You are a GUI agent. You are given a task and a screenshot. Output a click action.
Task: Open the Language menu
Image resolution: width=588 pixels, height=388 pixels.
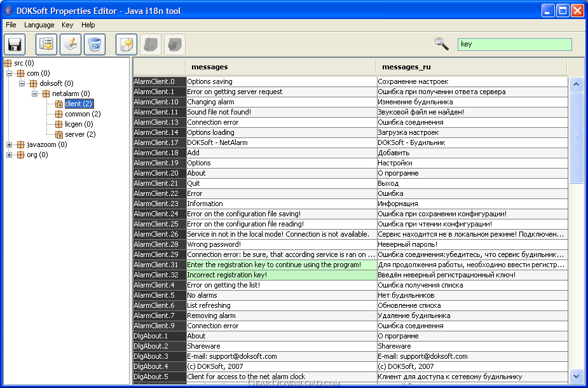click(x=39, y=25)
